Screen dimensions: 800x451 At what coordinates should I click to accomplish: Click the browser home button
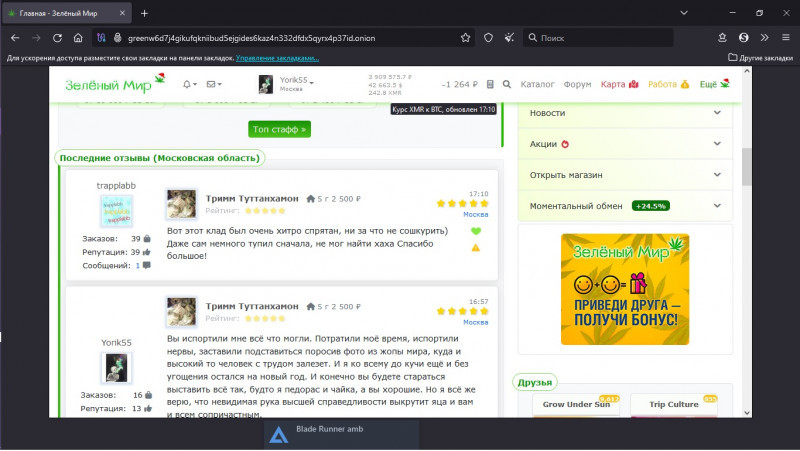[x=78, y=37]
